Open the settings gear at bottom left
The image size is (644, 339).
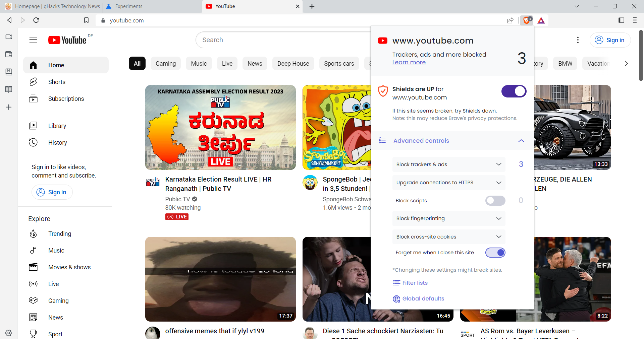8,333
